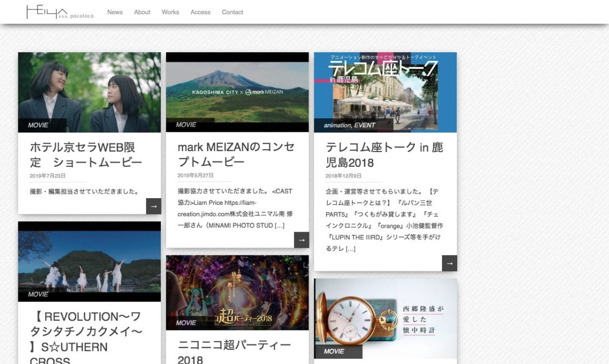Go to the Works page

[171, 12]
